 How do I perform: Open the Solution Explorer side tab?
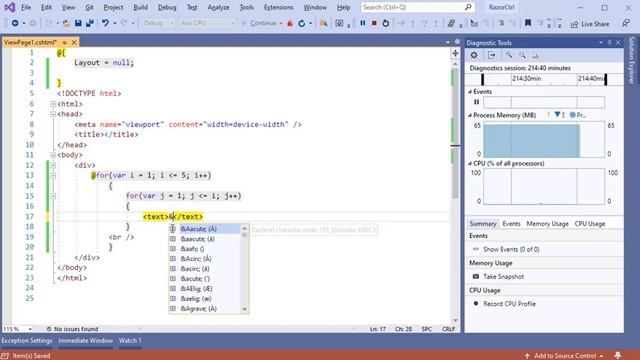(632, 60)
